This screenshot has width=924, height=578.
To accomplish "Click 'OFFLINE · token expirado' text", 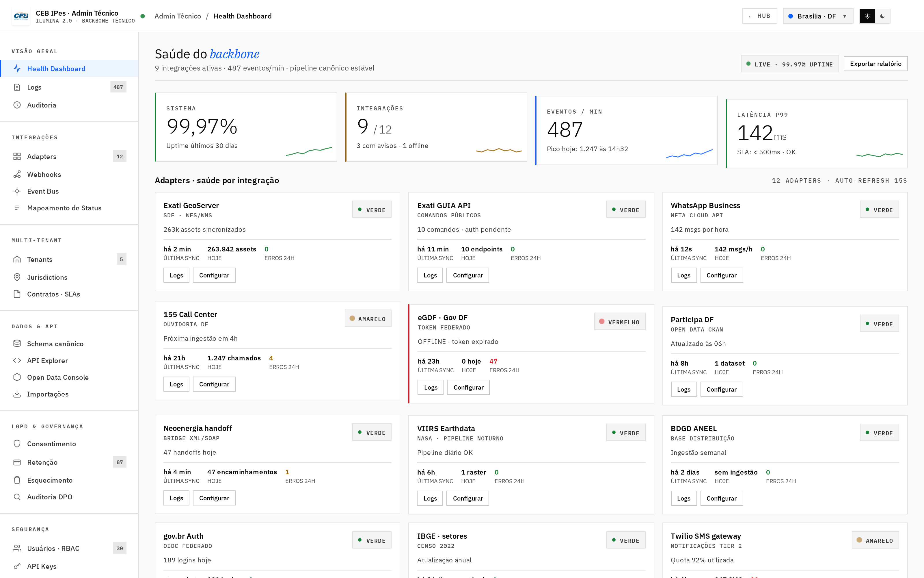I will coord(458,342).
